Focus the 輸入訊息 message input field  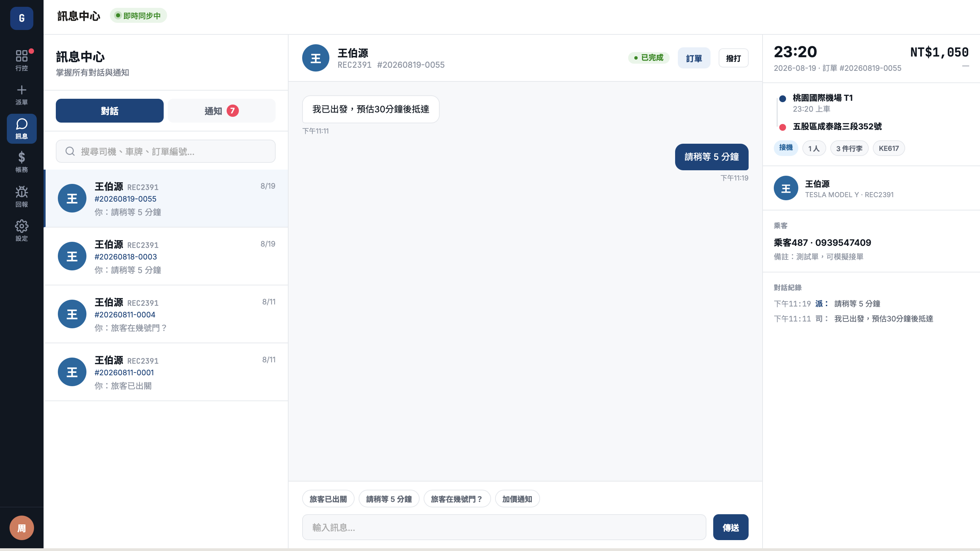click(504, 528)
